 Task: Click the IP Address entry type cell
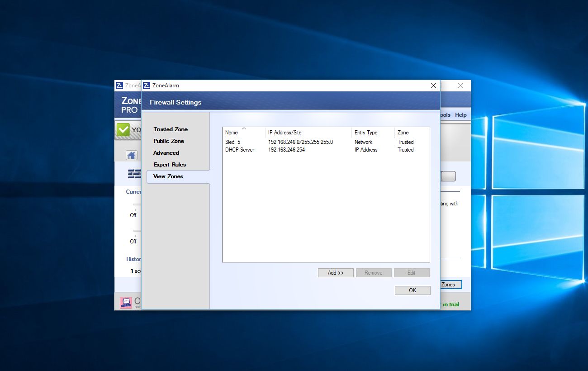[x=366, y=150]
